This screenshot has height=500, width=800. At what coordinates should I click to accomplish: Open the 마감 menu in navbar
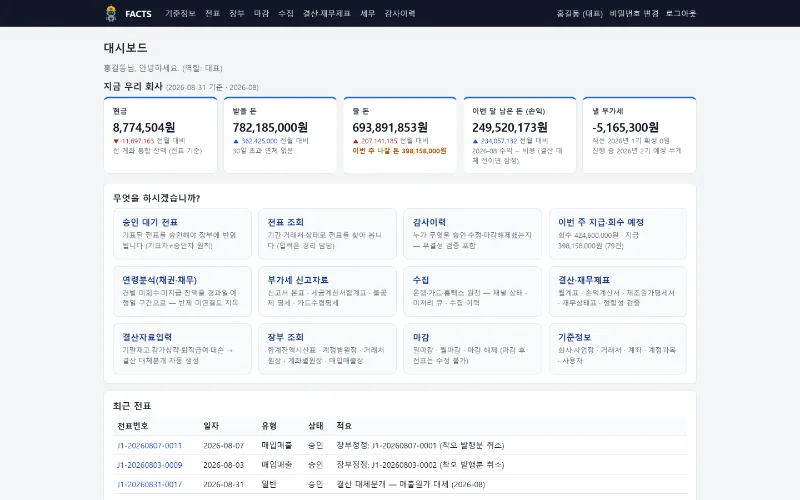pyautogui.click(x=261, y=14)
